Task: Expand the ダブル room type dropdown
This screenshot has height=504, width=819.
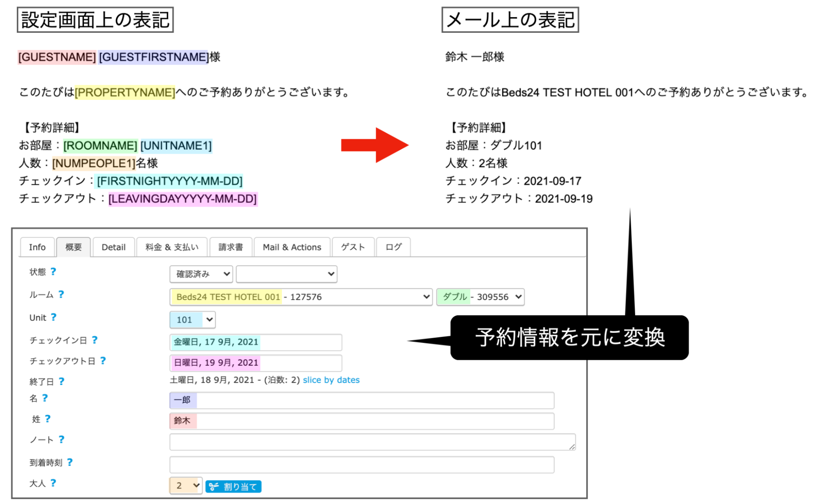Action: tap(480, 297)
